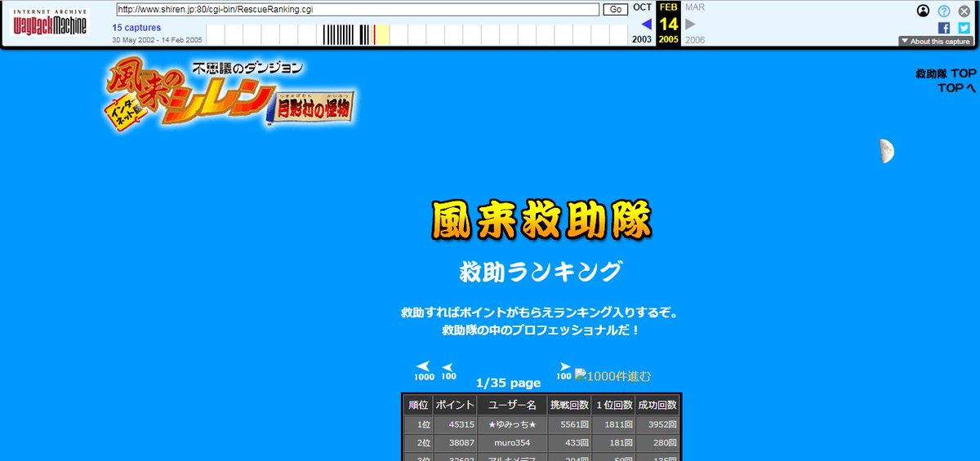Viewport: 980px width, 461px height.
Task: Click the 1位 rank cell
Action: tap(418, 425)
